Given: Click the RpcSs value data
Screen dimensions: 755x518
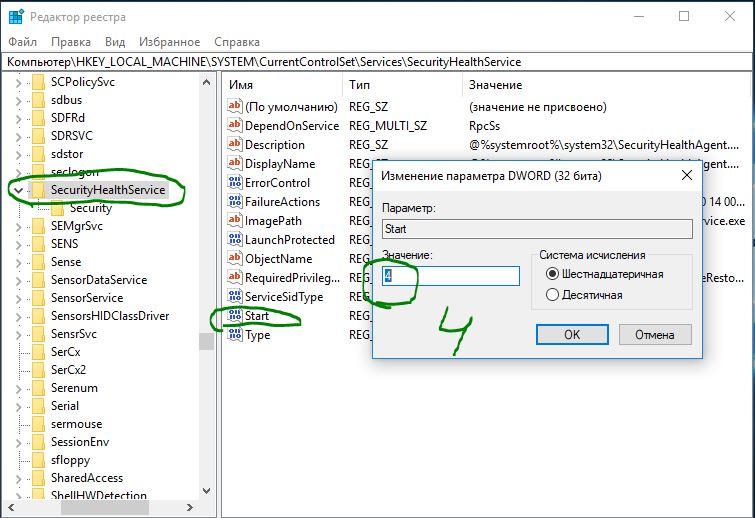Looking at the screenshot, I should click(x=484, y=126).
